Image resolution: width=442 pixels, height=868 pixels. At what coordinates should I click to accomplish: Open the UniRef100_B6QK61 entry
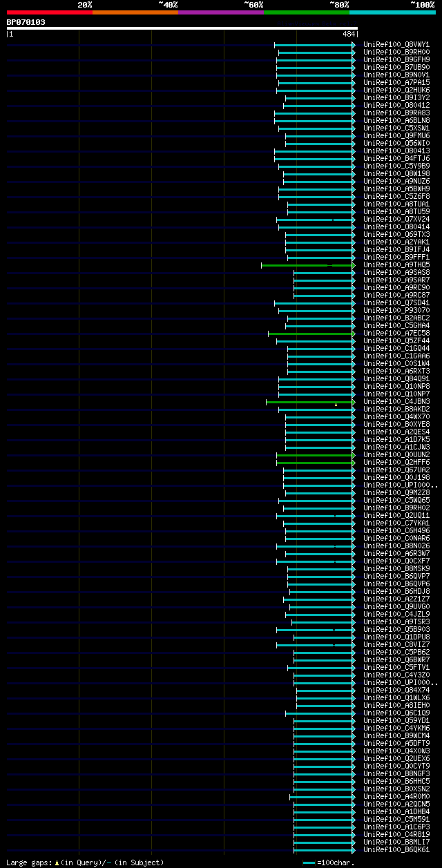(x=396, y=849)
